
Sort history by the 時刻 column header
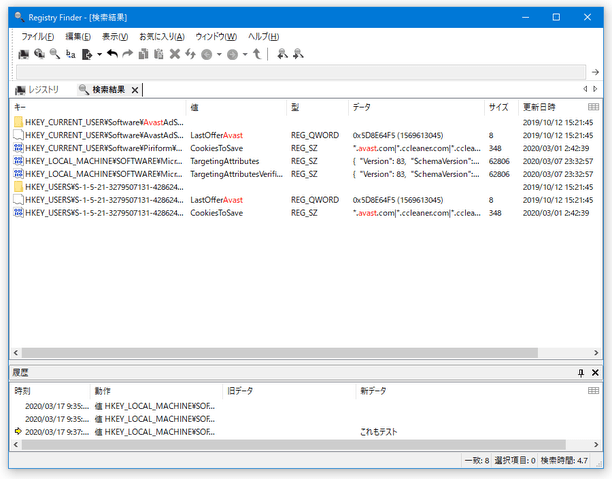click(51, 391)
